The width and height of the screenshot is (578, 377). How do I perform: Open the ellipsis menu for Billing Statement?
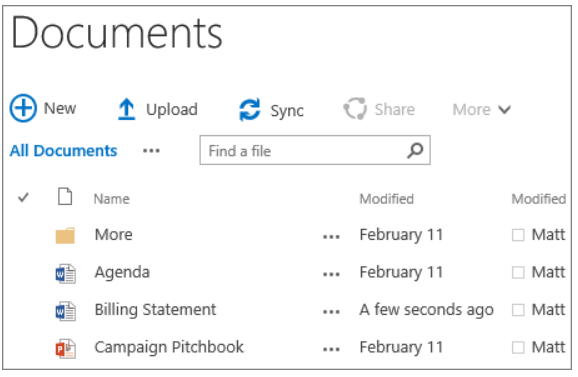click(331, 312)
